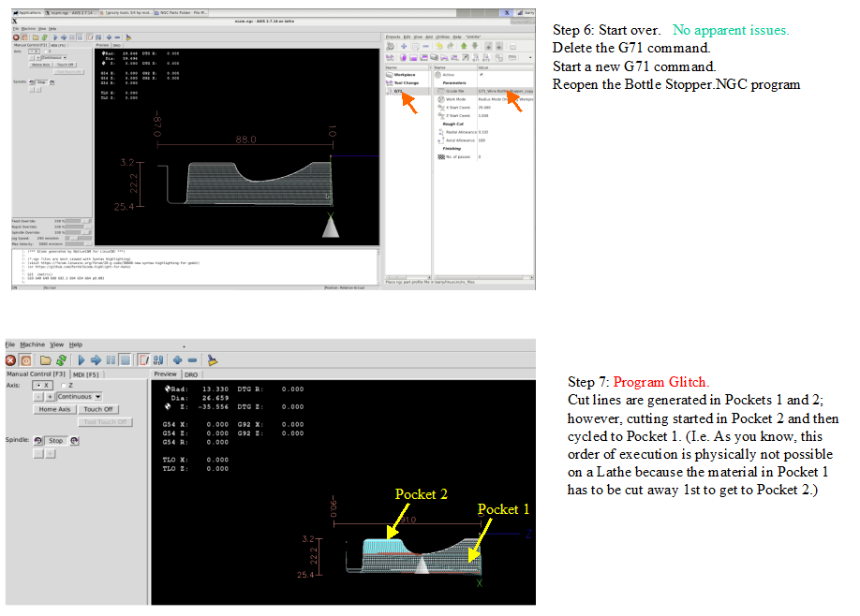Screen dimensions: 860x616
Task: Switch to the DRO tab in lower window
Action: (x=191, y=374)
